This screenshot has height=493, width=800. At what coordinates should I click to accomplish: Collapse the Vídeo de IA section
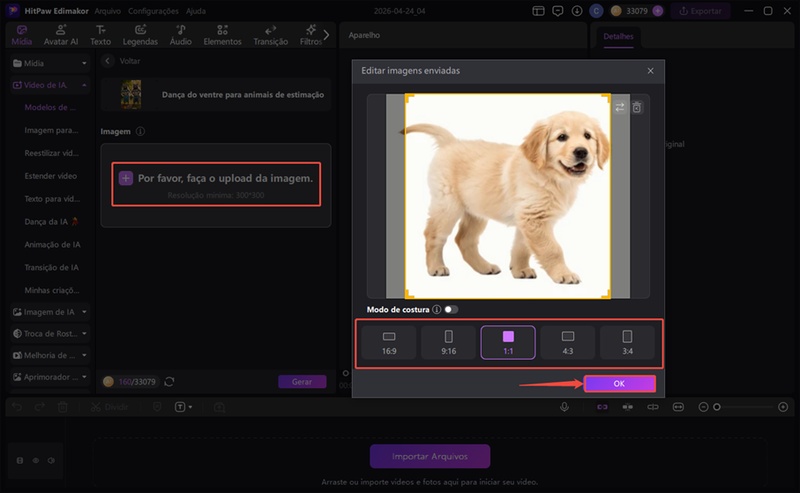[84, 85]
